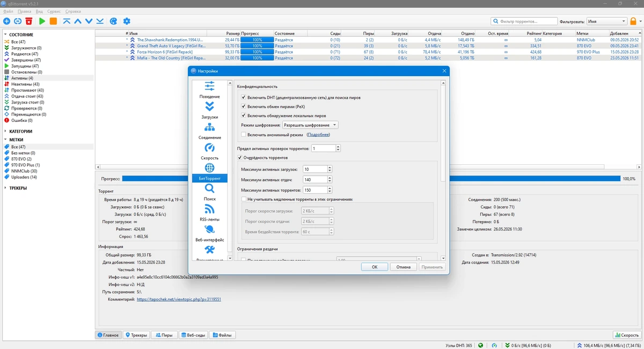Click the Главное bottom tab button
Image resolution: width=644 pixels, height=349 pixels.
pyautogui.click(x=108, y=335)
